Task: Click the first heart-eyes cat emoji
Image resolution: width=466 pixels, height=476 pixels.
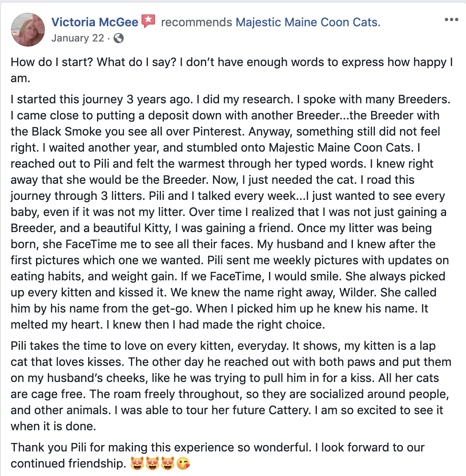Action: [137, 464]
